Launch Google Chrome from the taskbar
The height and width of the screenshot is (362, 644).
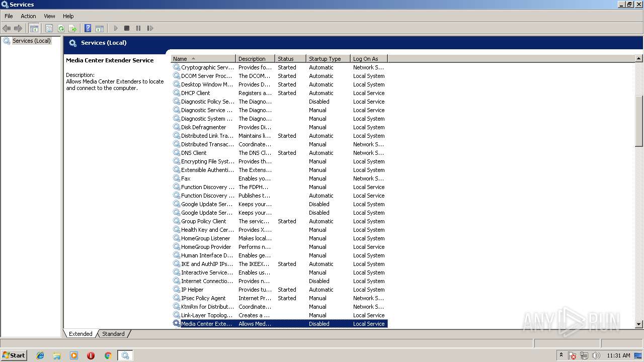tap(108, 355)
